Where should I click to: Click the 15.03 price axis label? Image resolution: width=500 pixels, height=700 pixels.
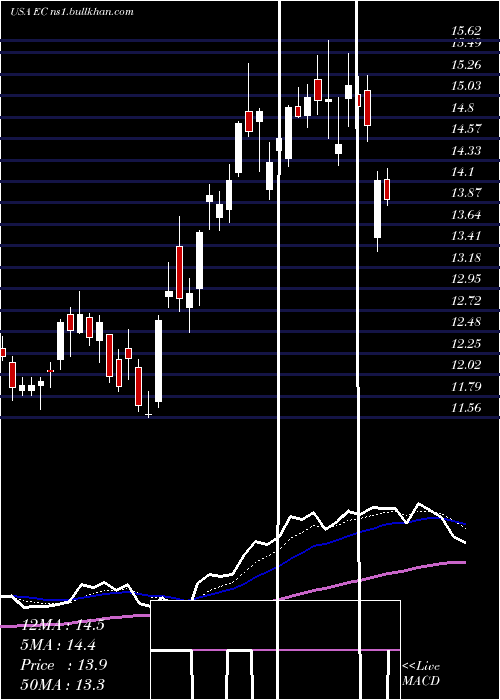(x=466, y=86)
